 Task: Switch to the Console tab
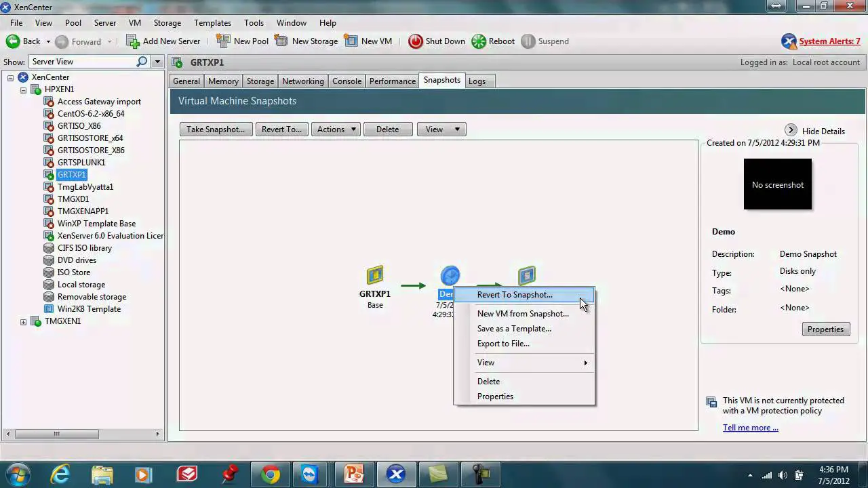[x=347, y=81]
